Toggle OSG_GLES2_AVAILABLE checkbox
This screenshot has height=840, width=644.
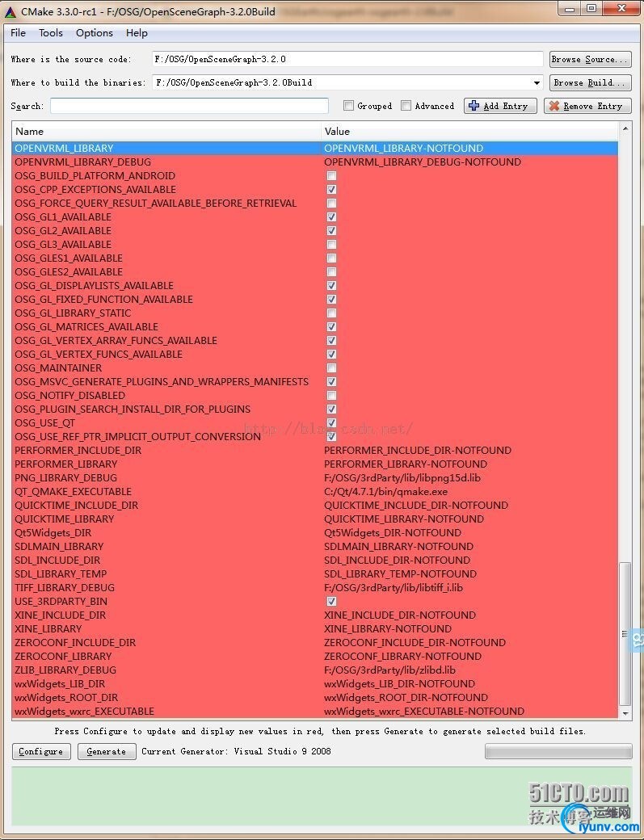[x=331, y=271]
